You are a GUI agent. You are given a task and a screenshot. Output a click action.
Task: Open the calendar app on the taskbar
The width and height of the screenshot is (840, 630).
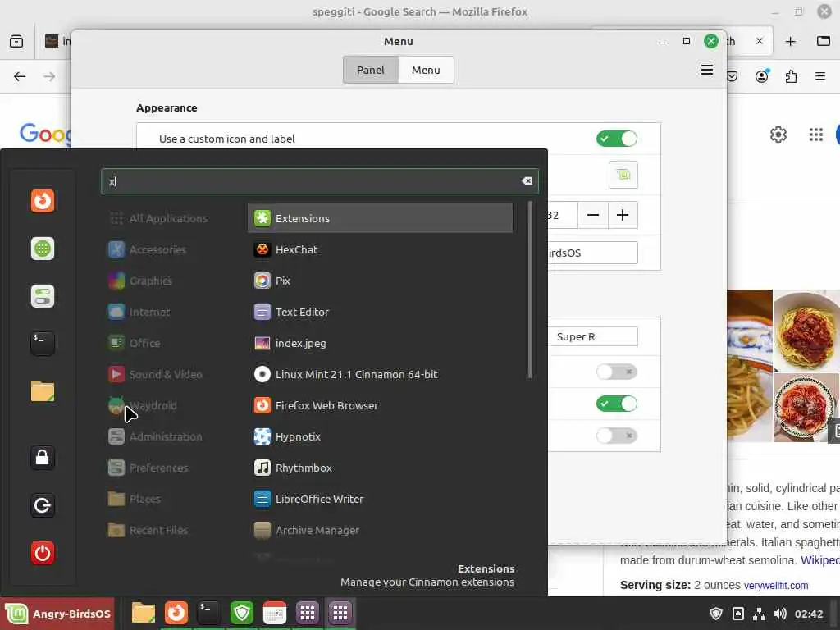(x=274, y=613)
